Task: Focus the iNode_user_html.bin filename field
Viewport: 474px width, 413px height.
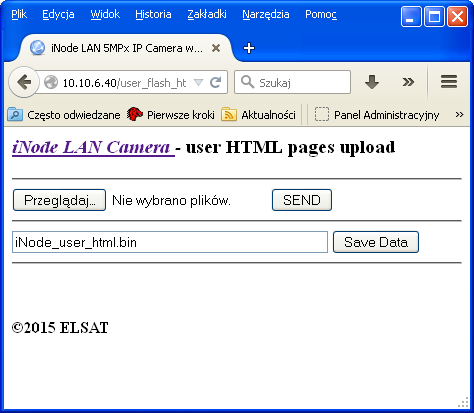Action: tap(170, 242)
